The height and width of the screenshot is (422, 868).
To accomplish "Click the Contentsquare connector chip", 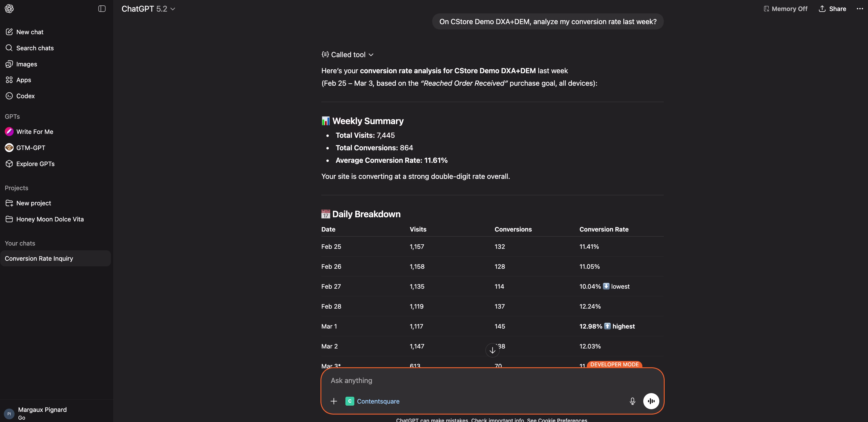I will click(x=372, y=401).
